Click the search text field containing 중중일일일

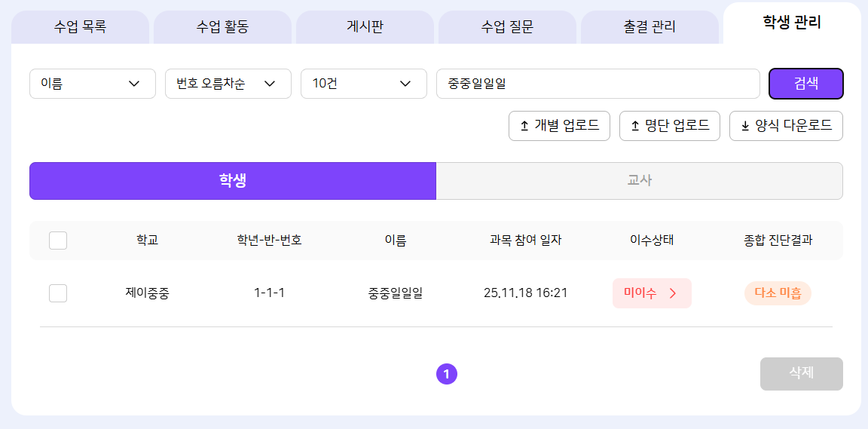click(x=598, y=84)
